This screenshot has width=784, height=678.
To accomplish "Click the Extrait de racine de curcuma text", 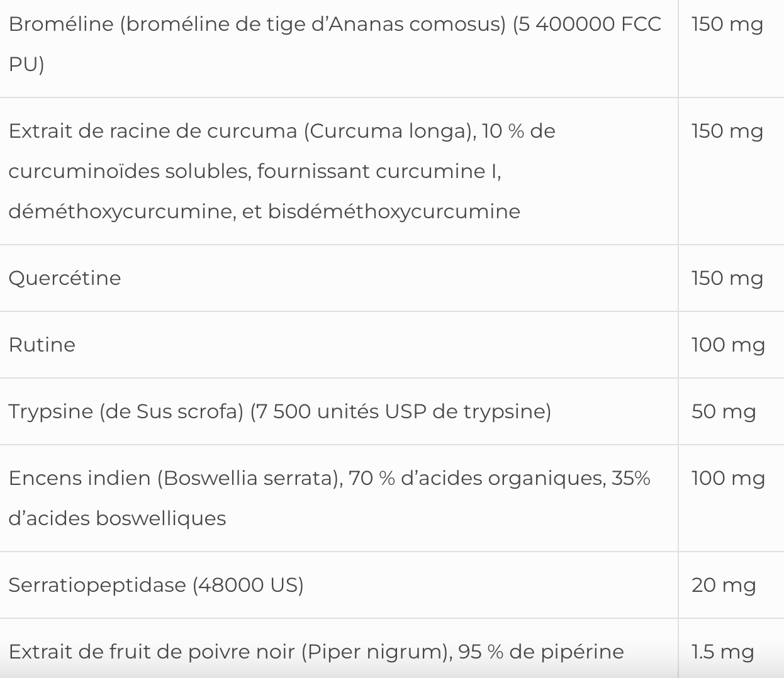I will point(152,131).
